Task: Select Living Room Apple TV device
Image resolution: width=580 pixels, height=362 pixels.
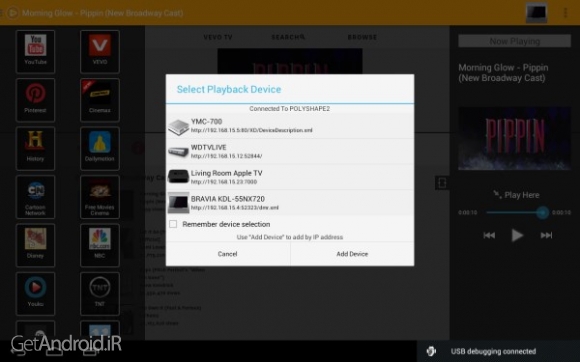Action: click(x=290, y=177)
